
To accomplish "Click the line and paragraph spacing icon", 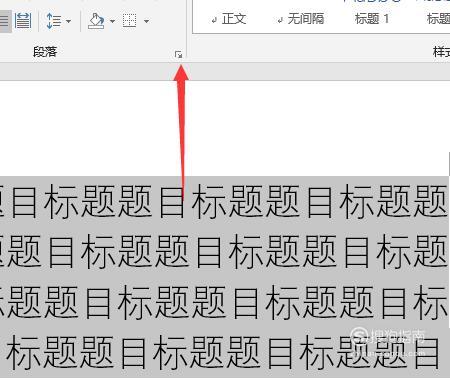I will pyautogui.click(x=54, y=21).
